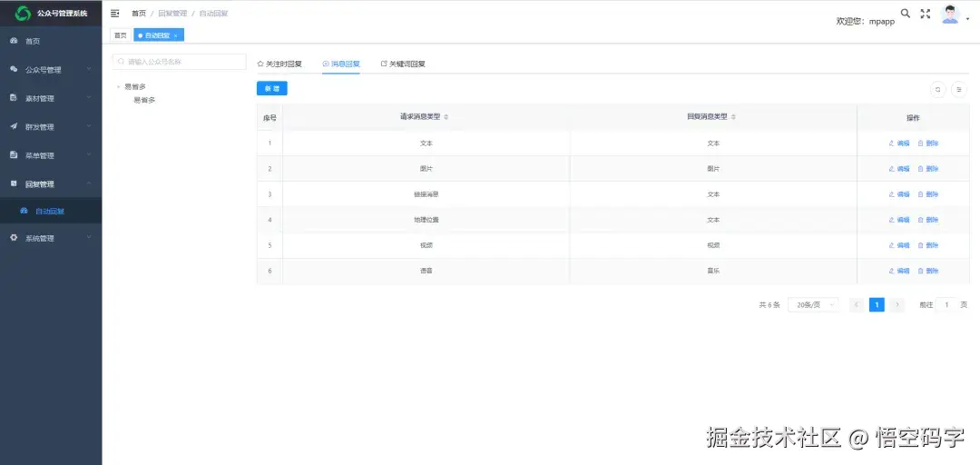Delete the 图片 request row
Screen dimensions: 980x465
[x=928, y=169]
